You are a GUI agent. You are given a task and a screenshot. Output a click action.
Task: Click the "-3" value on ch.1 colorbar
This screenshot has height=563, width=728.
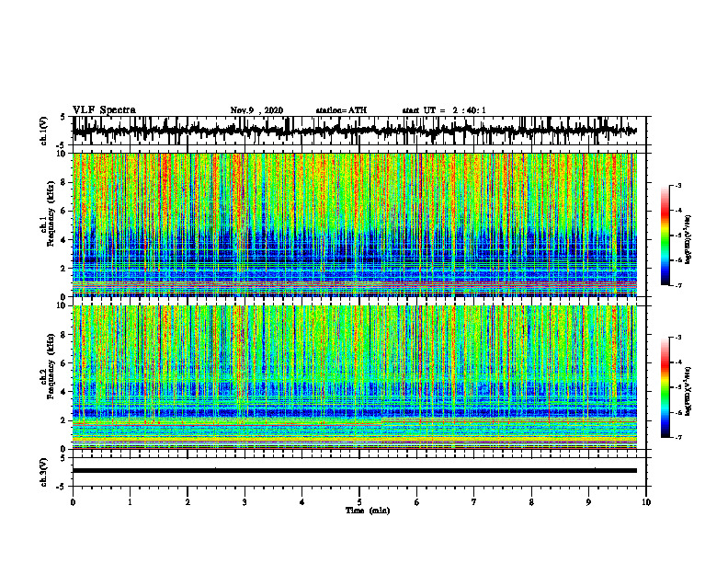tap(678, 185)
